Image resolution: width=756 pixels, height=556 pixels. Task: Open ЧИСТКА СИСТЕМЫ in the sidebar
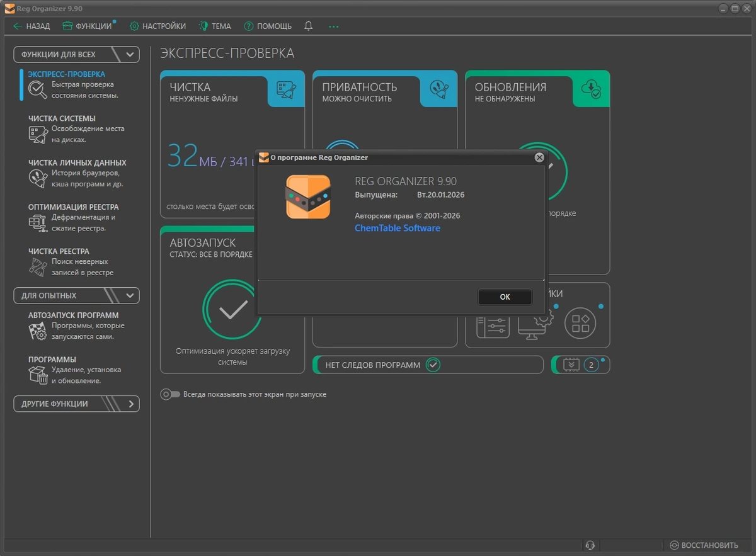(x=62, y=118)
